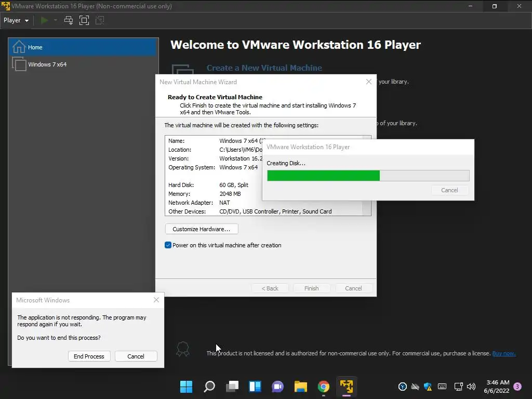The image size is (532, 399).
Task: Select Windows 7 x64 virtual machine
Action: click(x=84, y=64)
